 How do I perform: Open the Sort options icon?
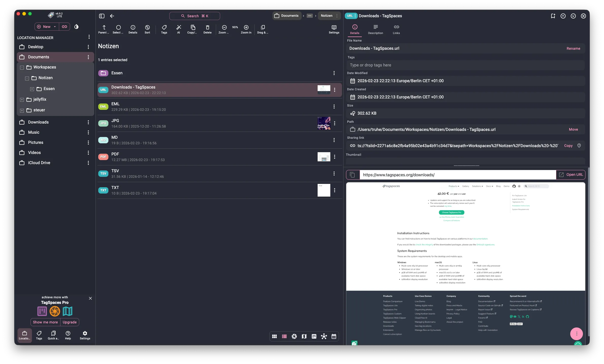tap(147, 28)
